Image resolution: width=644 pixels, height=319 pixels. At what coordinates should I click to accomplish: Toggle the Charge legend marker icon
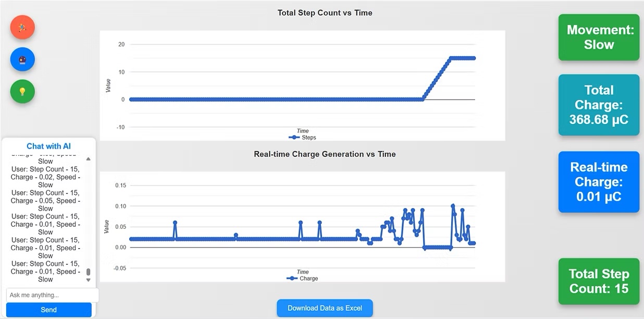tap(292, 278)
